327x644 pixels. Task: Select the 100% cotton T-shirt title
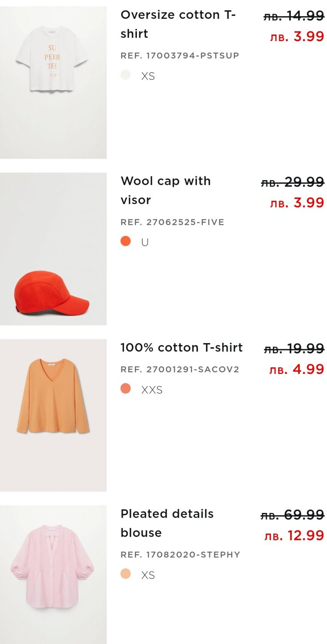pyautogui.click(x=181, y=347)
